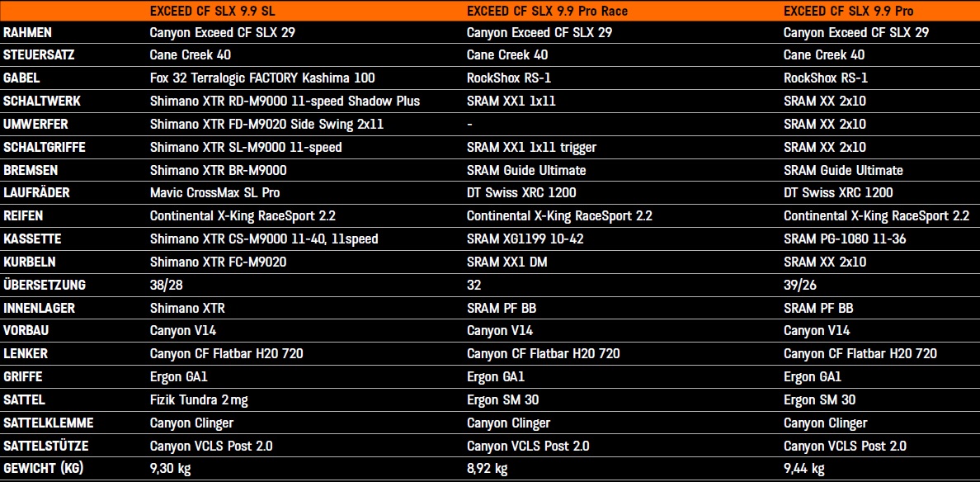The image size is (980, 482).
Task: Select SRAM XX1 1x11 trigger cell
Action: pos(532,148)
